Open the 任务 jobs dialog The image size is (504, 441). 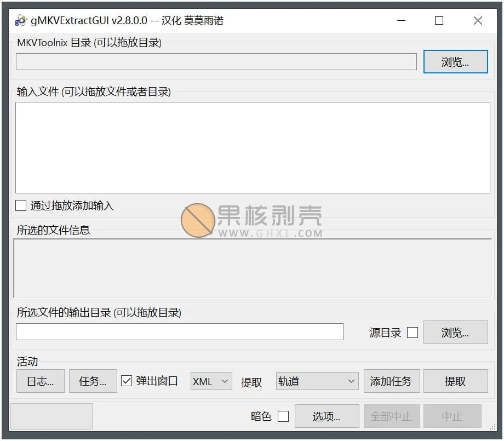(x=93, y=381)
